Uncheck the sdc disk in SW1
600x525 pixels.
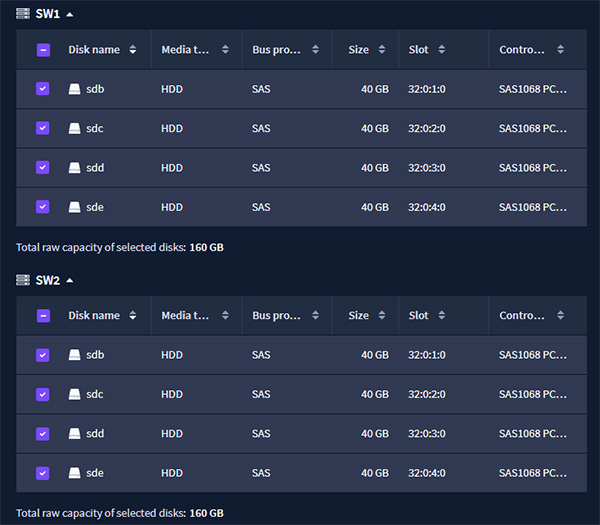(43, 128)
